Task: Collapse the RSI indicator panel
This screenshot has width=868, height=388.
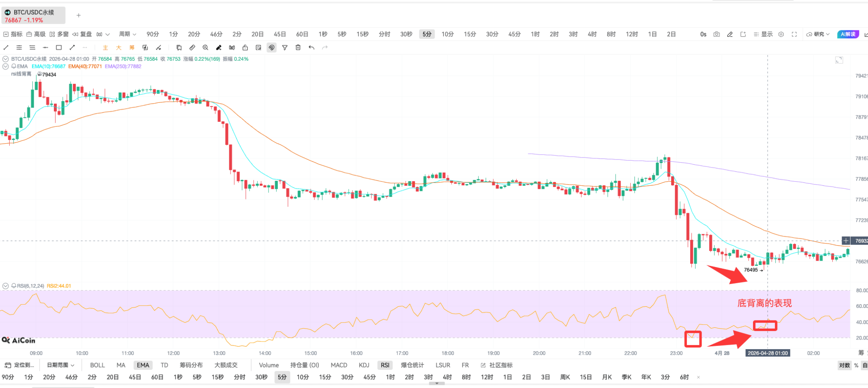Action: coord(5,286)
